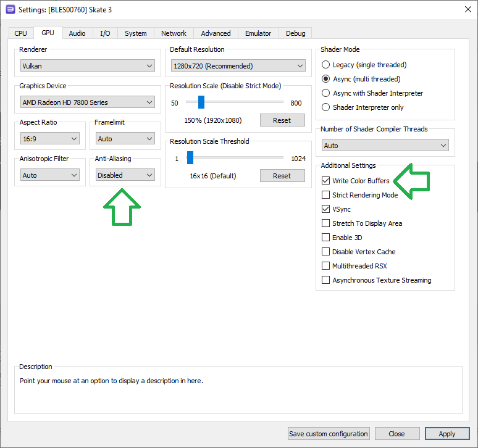478x448 pixels.
Task: Click the GPU tab
Action: 48,33
